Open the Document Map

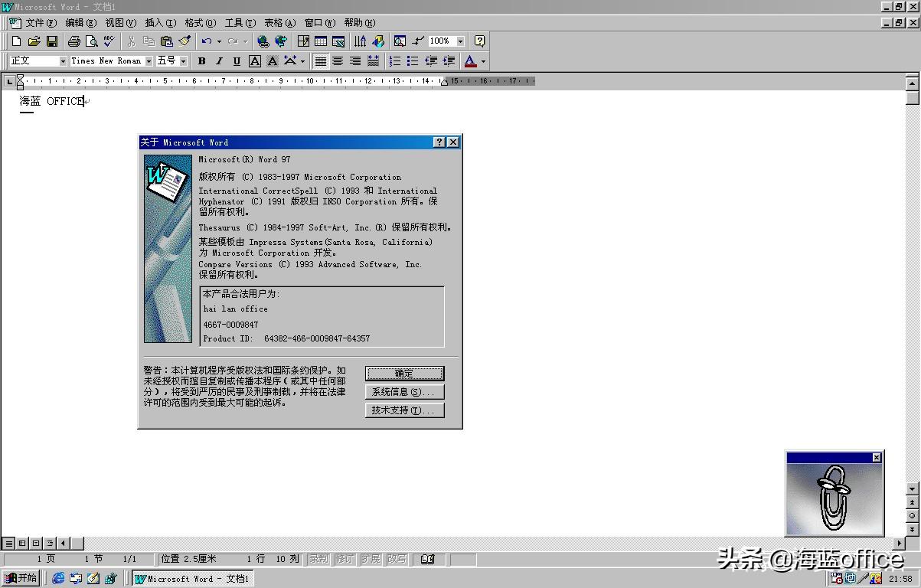pyautogui.click(x=400, y=41)
